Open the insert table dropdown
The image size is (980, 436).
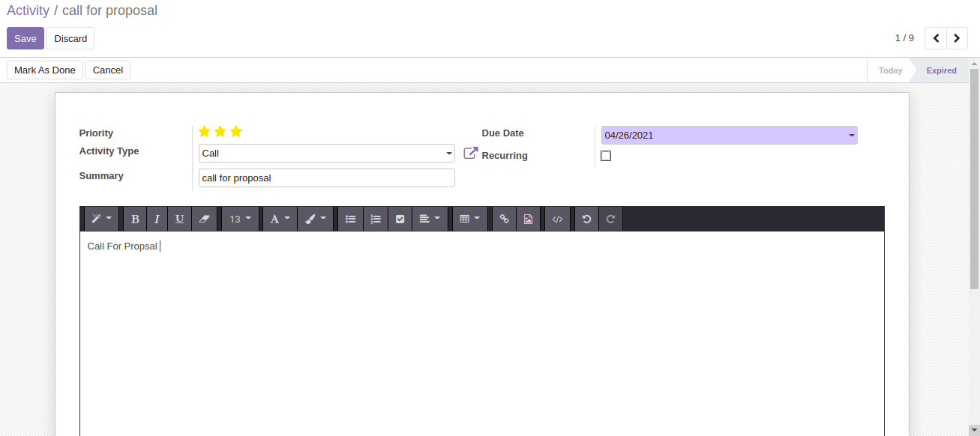tap(470, 219)
